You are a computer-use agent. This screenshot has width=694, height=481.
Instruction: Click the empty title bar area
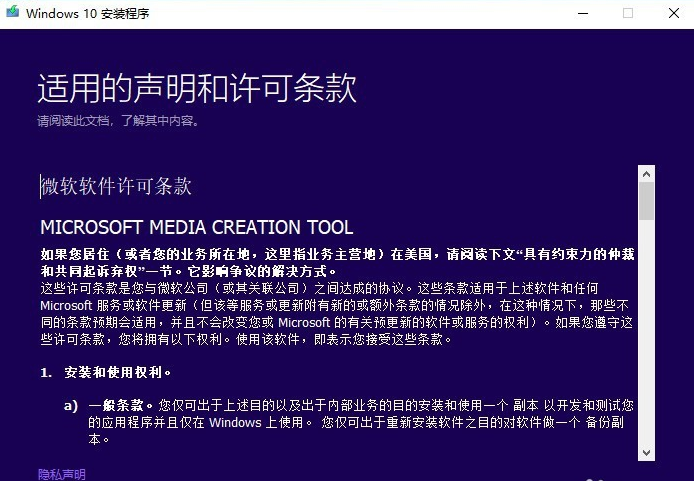coord(350,13)
